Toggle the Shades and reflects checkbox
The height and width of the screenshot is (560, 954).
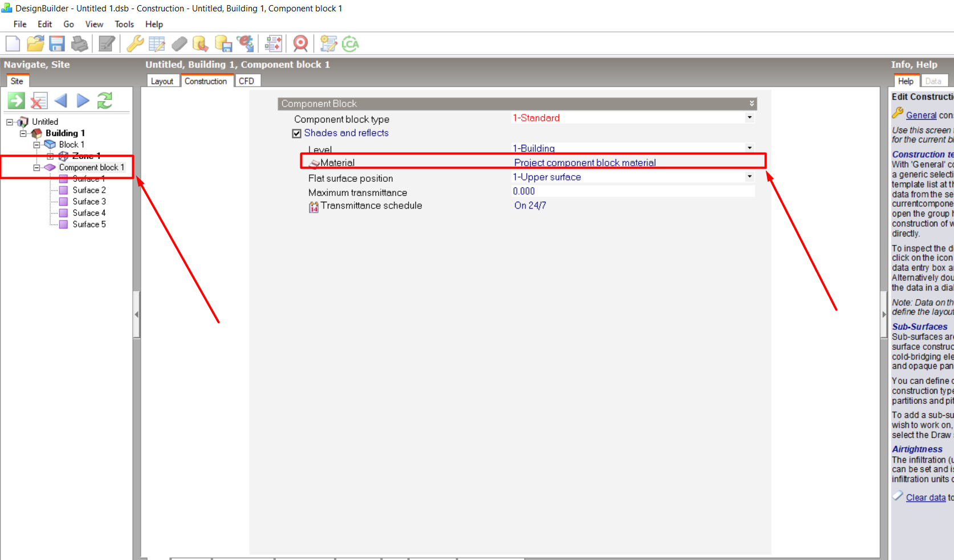[296, 133]
